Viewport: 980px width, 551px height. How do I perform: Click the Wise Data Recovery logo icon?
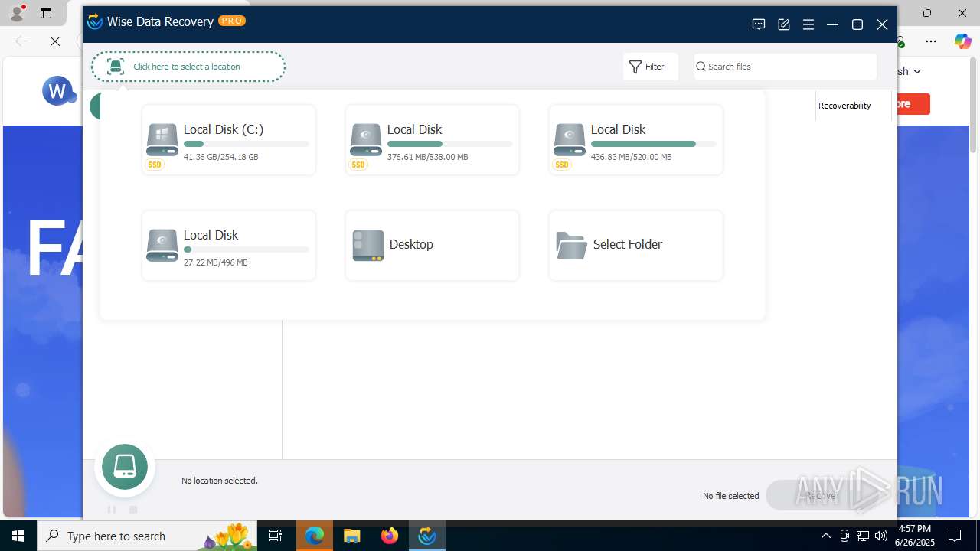[x=95, y=21]
